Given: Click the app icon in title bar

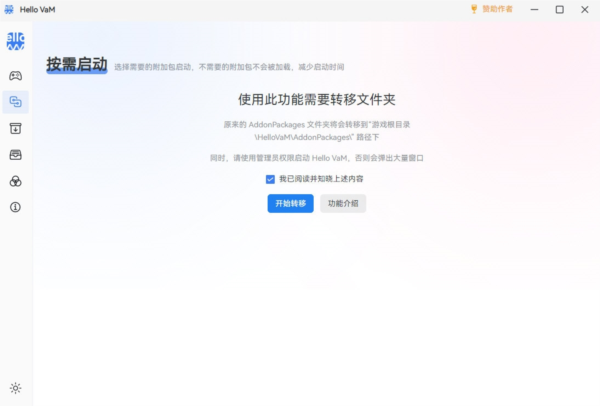Looking at the screenshot, I should (x=9, y=9).
